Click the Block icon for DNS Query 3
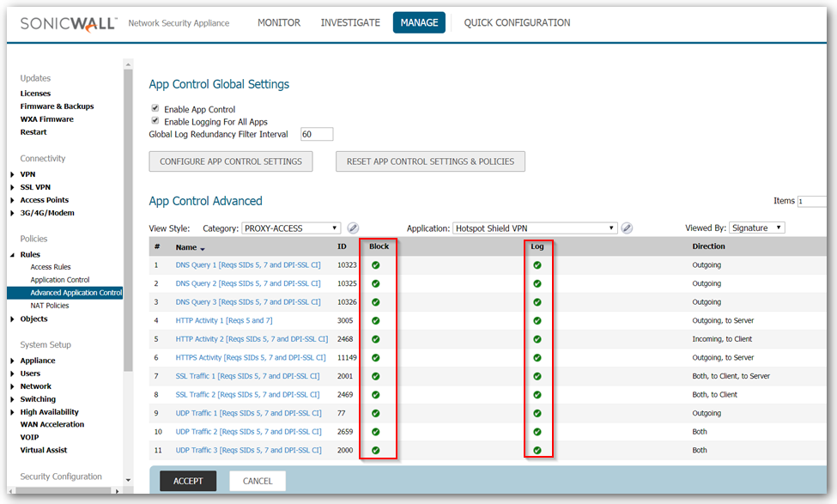This screenshot has width=837, height=504. [376, 302]
